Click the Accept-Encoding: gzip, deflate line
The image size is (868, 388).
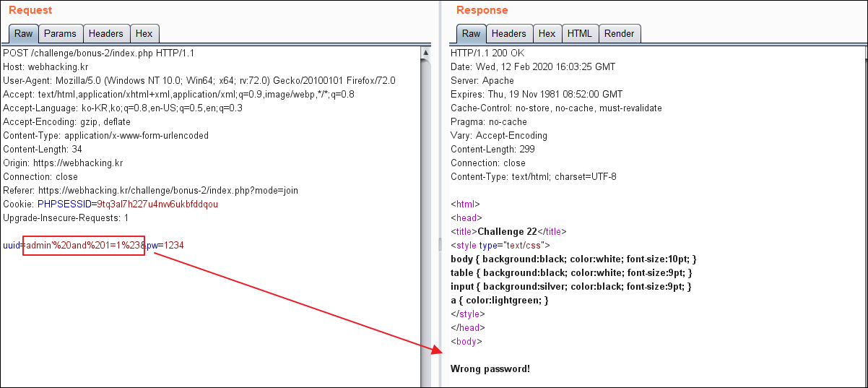[66, 122]
